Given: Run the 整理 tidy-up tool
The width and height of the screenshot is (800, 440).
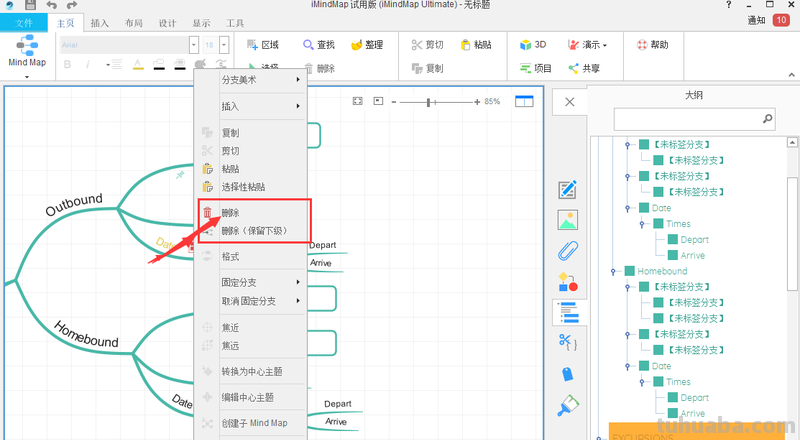Looking at the screenshot, I should 367,45.
